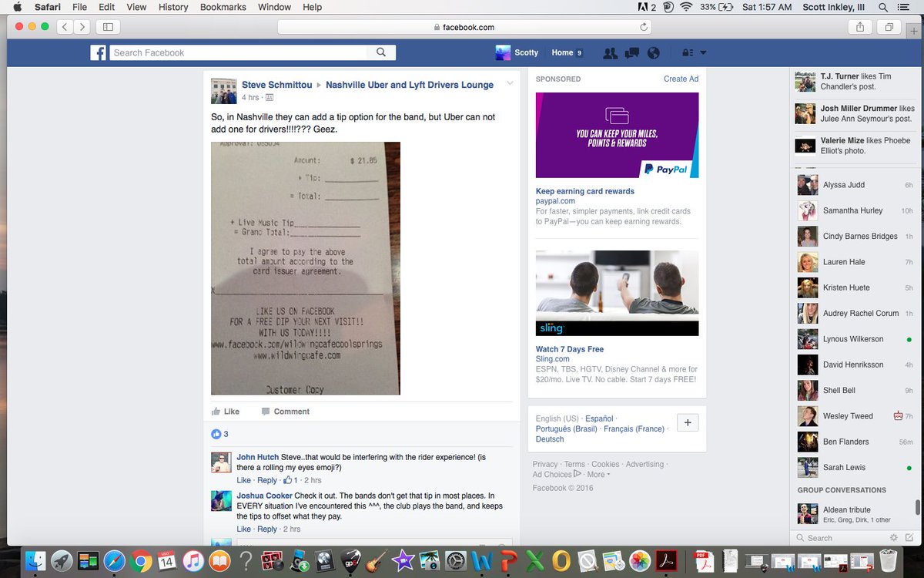
Task: Open the Photos app from the Dock
Action: 639,560
